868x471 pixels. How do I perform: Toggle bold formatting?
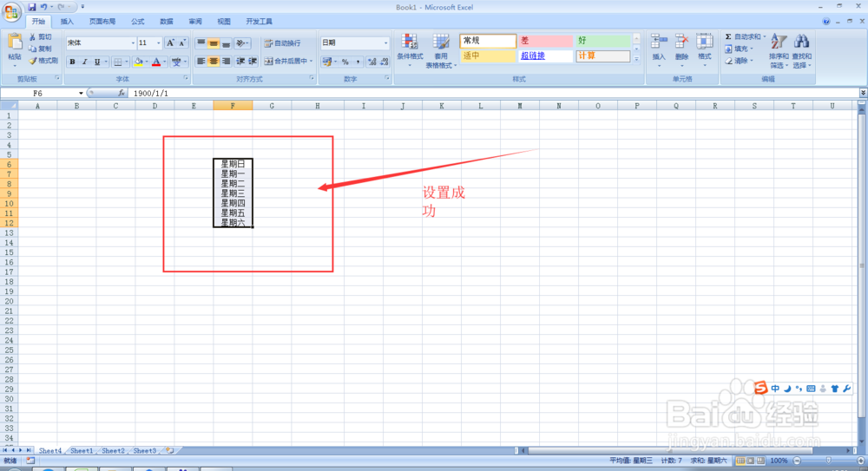72,62
